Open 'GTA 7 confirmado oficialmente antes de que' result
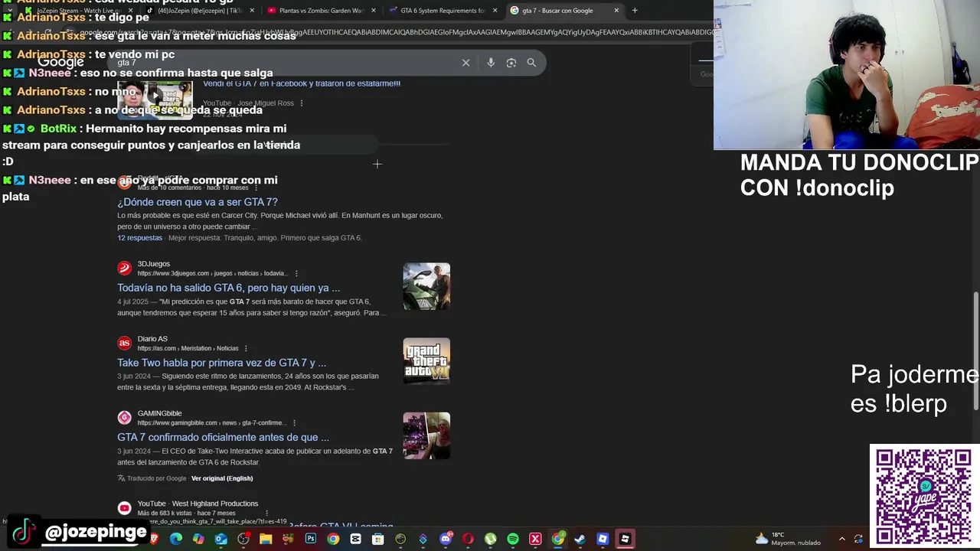 (x=223, y=438)
